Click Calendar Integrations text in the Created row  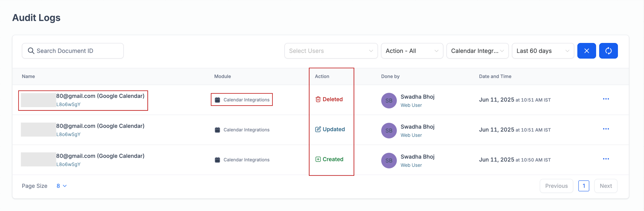point(246,160)
